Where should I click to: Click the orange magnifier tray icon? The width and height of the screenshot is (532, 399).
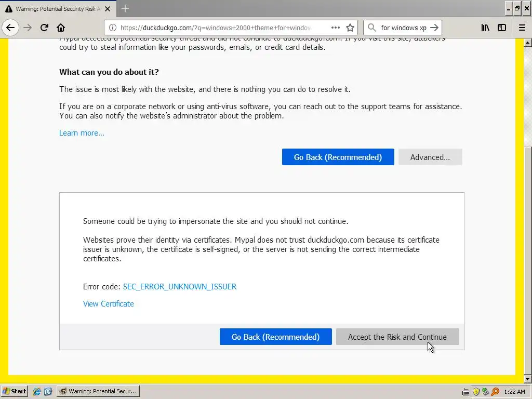coord(495,392)
